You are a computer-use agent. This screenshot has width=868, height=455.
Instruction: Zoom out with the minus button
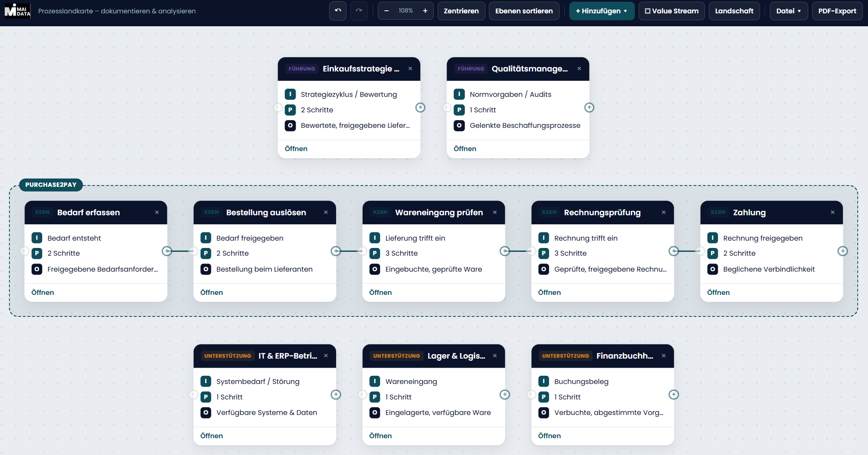(x=386, y=11)
